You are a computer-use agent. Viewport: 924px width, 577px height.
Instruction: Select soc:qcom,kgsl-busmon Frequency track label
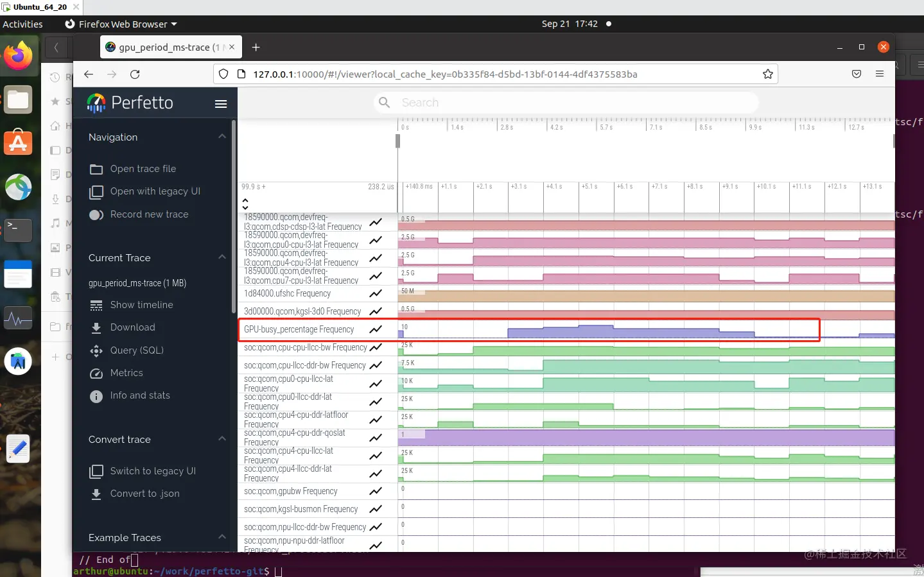coord(301,509)
